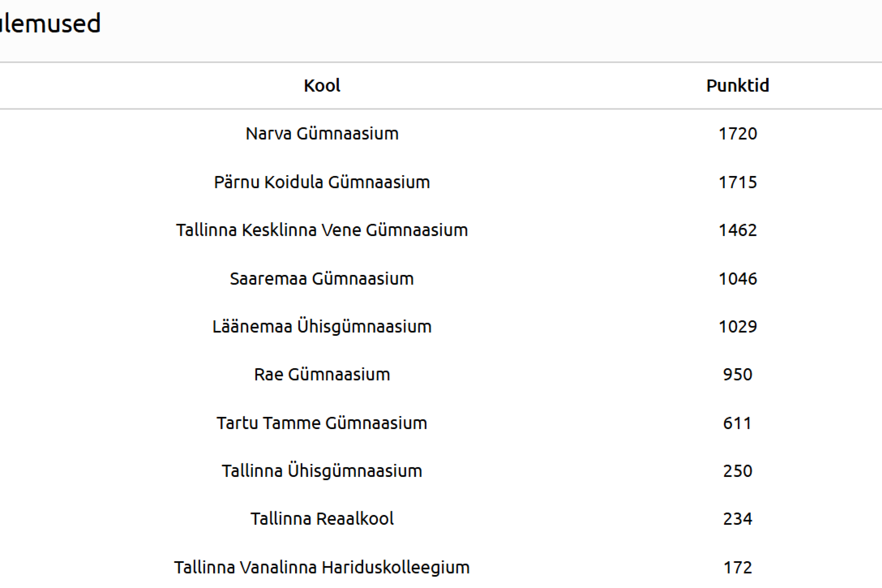Click the score 1462
Viewport: 882px width, 588px height.
(737, 230)
